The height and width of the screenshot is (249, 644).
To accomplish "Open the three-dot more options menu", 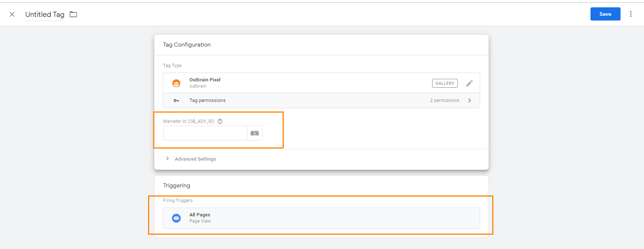I will (x=630, y=14).
